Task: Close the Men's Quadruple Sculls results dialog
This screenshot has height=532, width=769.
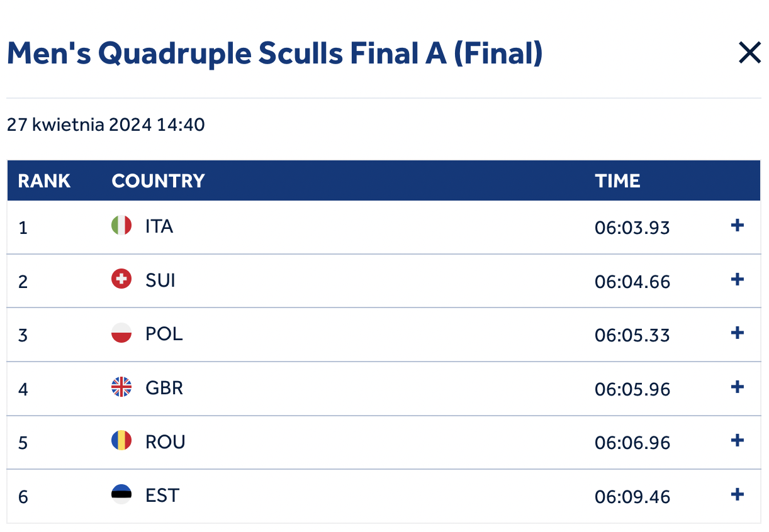Action: 749,53
